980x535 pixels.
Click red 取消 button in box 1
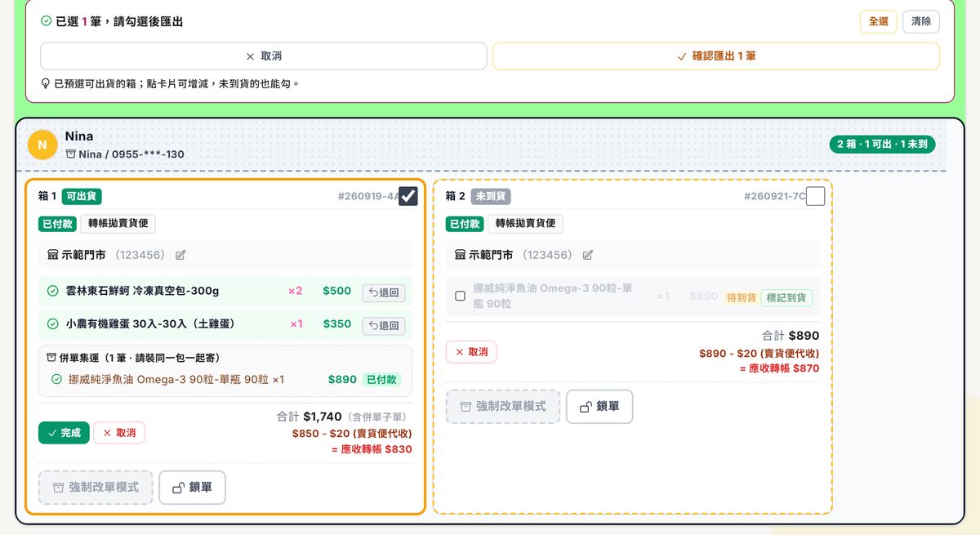coord(119,433)
